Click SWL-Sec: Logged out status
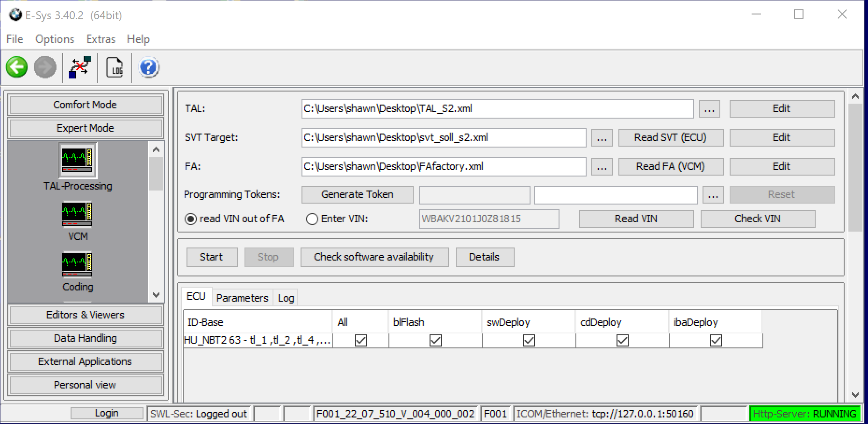 [x=199, y=414]
